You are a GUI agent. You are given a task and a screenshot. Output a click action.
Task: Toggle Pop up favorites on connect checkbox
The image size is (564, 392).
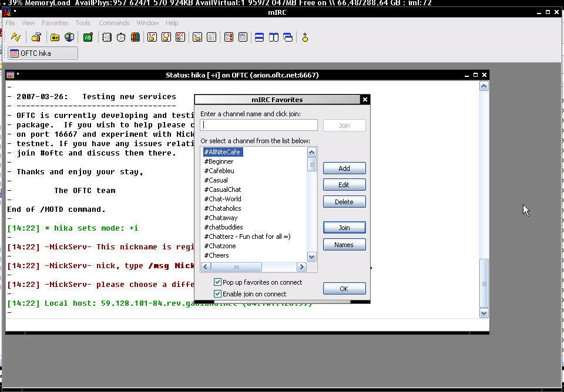pos(217,282)
